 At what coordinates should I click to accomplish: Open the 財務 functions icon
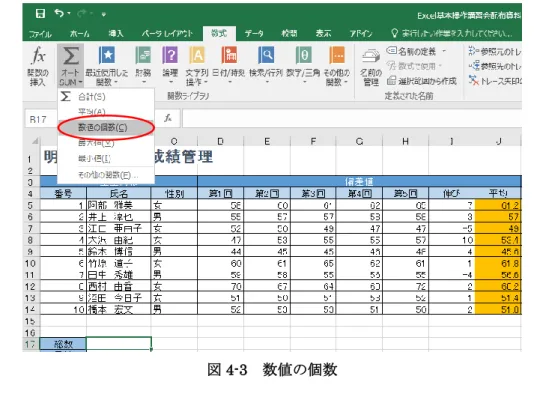click(x=143, y=55)
